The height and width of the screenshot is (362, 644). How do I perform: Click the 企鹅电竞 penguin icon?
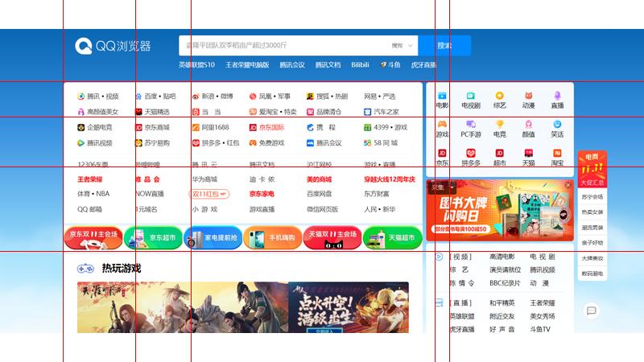(x=81, y=128)
